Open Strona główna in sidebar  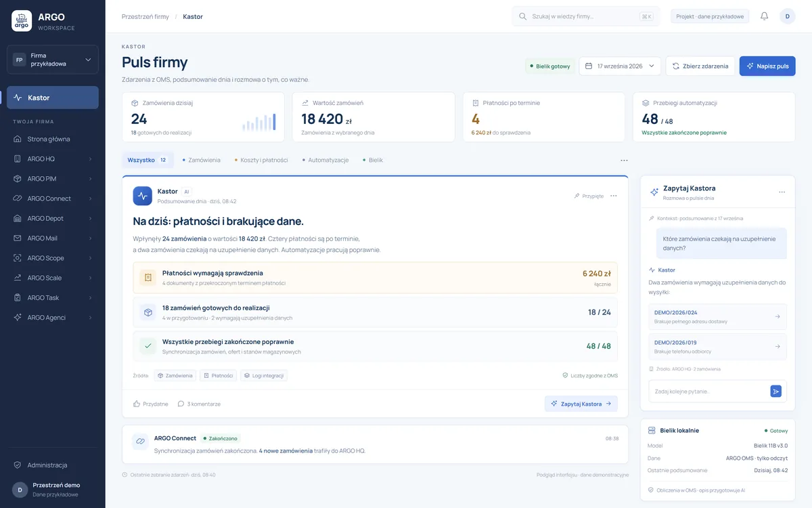(53, 139)
